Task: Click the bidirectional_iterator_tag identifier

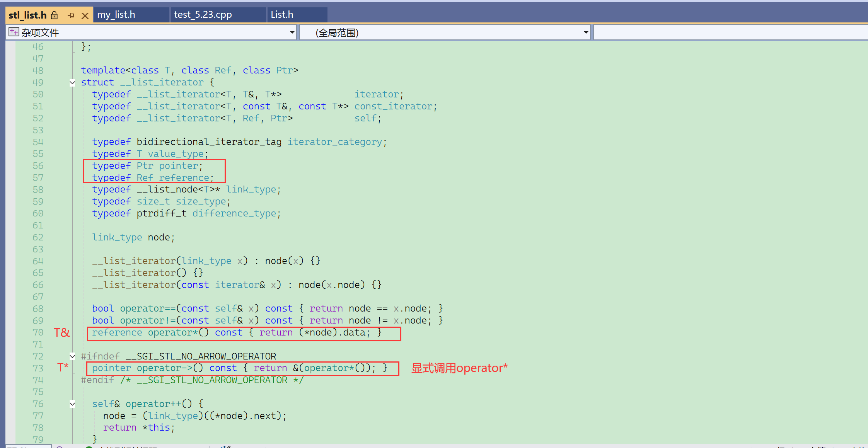Action: pos(209,142)
